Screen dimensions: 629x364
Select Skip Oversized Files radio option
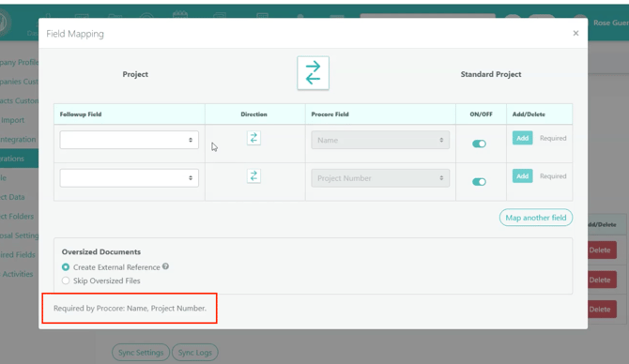[x=66, y=281]
